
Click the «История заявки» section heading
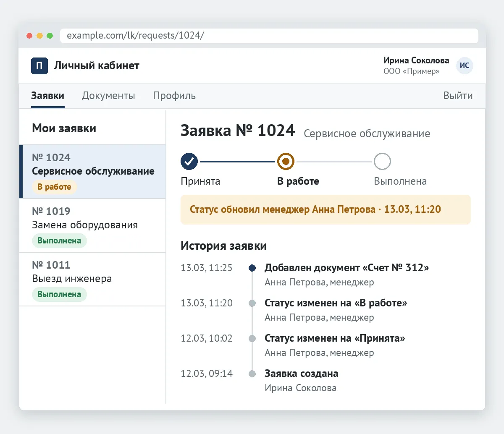click(223, 246)
